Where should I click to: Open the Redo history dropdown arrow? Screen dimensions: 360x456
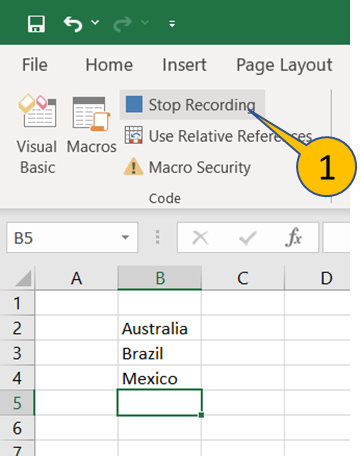145,23
